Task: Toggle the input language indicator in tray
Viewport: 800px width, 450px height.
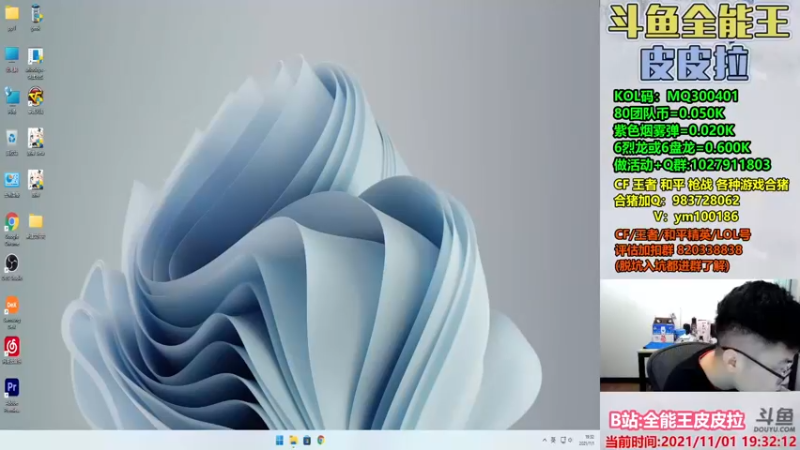Action: [553, 440]
